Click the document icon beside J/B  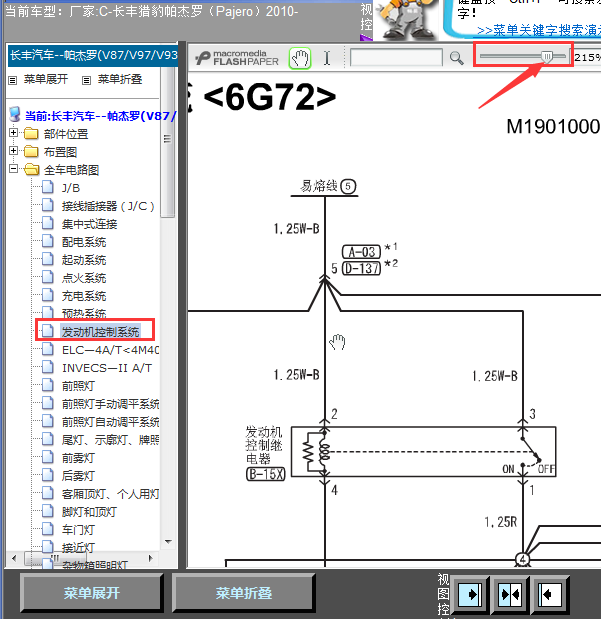[48, 187]
